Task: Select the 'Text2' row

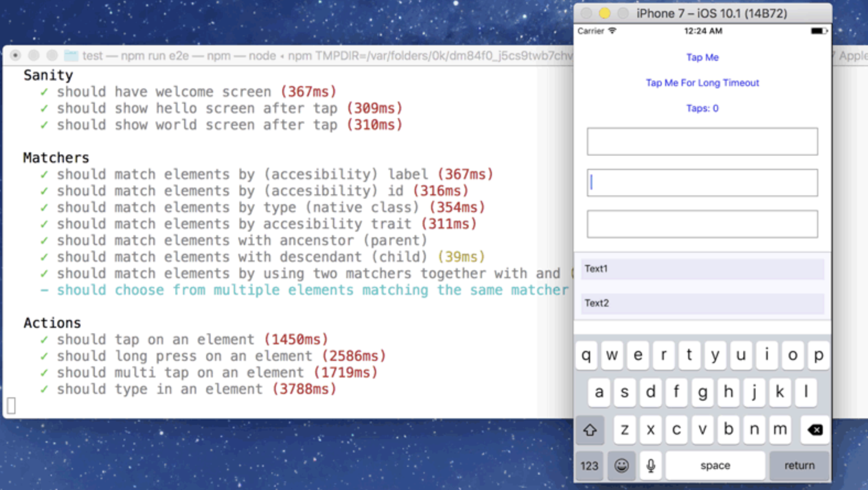Action: (702, 303)
